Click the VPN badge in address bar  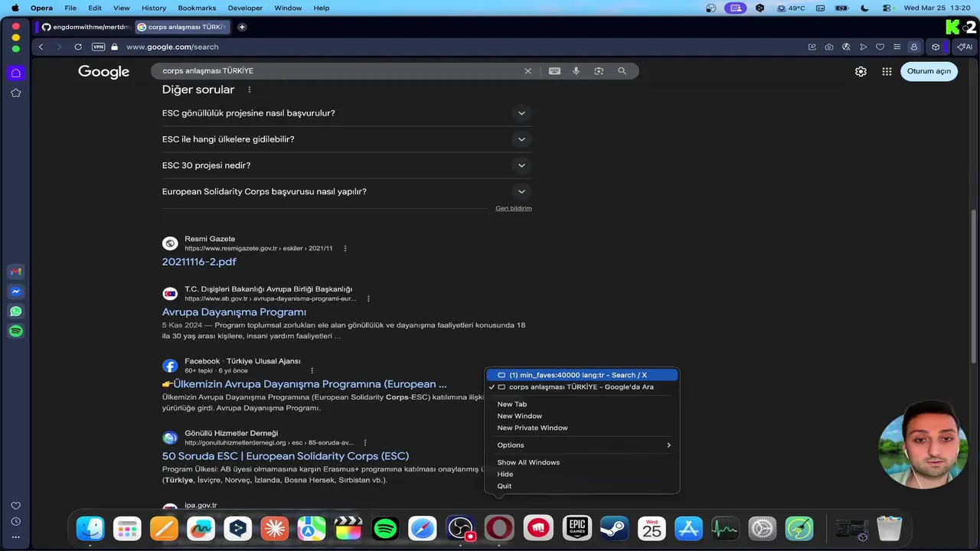pyautogui.click(x=98, y=47)
